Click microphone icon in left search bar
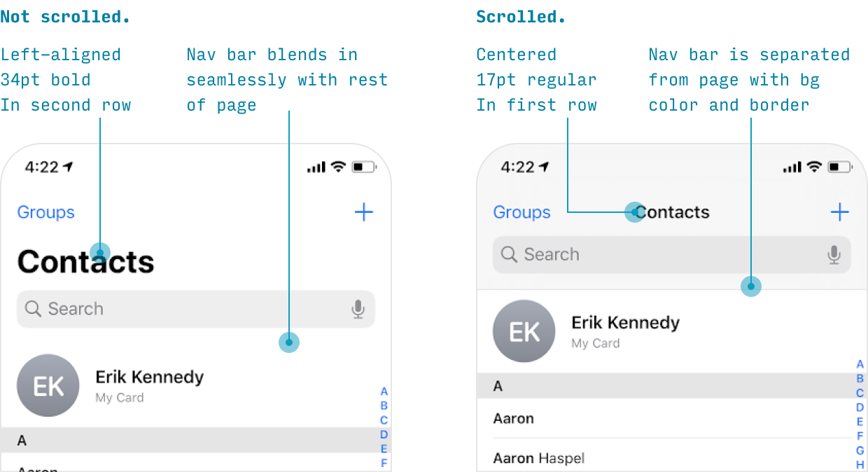The height and width of the screenshot is (472, 868). click(358, 309)
